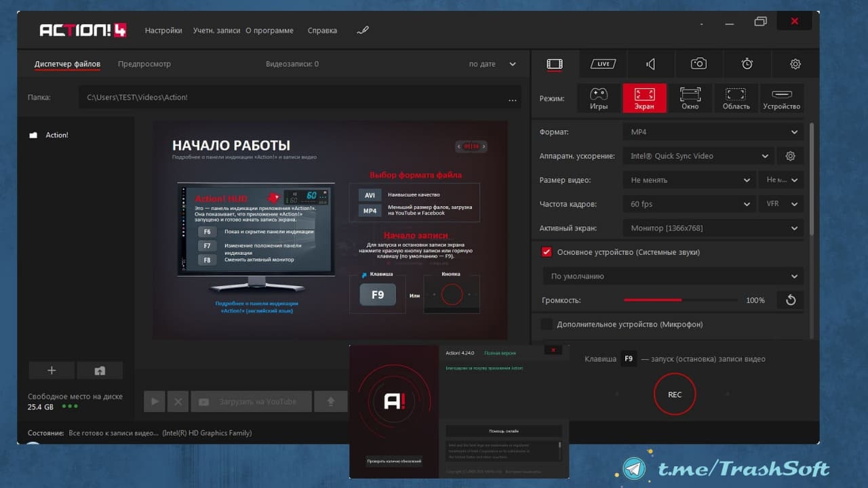Click the F9 hotkey box above REC
Image resolution: width=868 pixels, height=488 pixels.
(629, 359)
